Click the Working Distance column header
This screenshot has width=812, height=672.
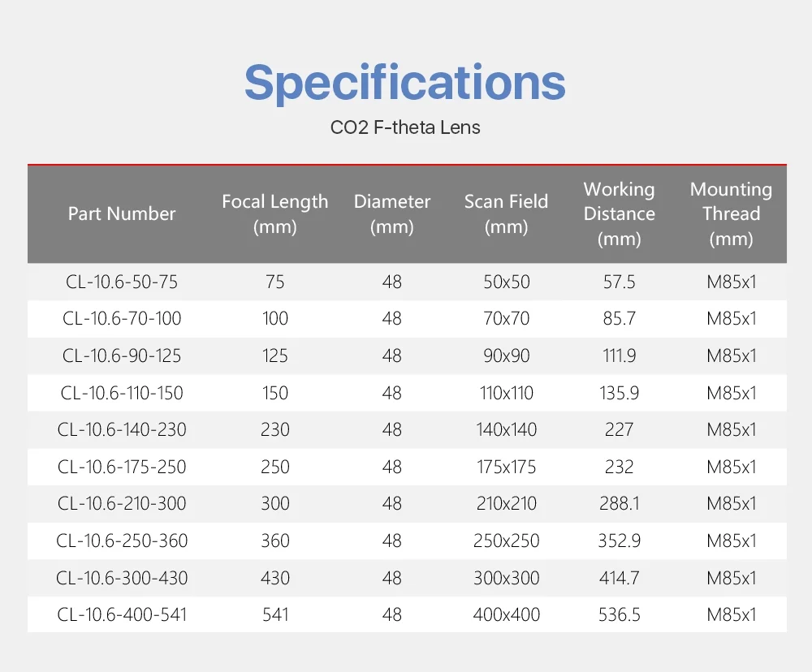tap(619, 214)
